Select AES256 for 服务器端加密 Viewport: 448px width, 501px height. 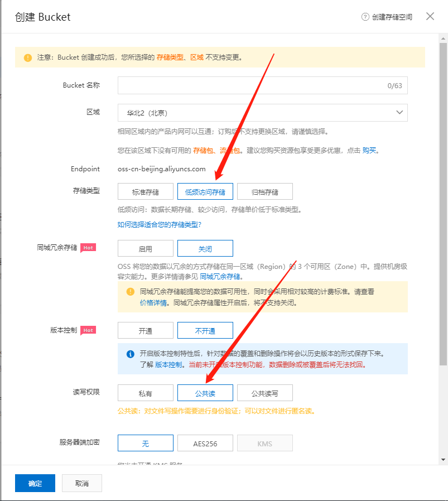click(205, 443)
